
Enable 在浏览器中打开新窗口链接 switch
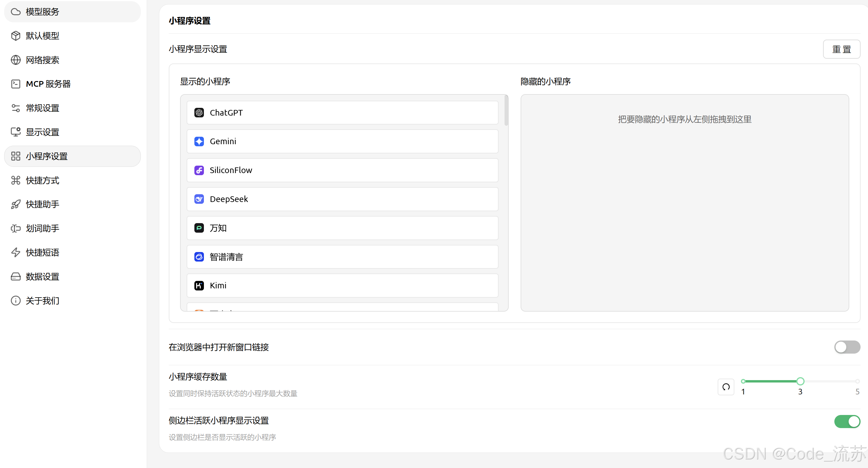pyautogui.click(x=847, y=347)
